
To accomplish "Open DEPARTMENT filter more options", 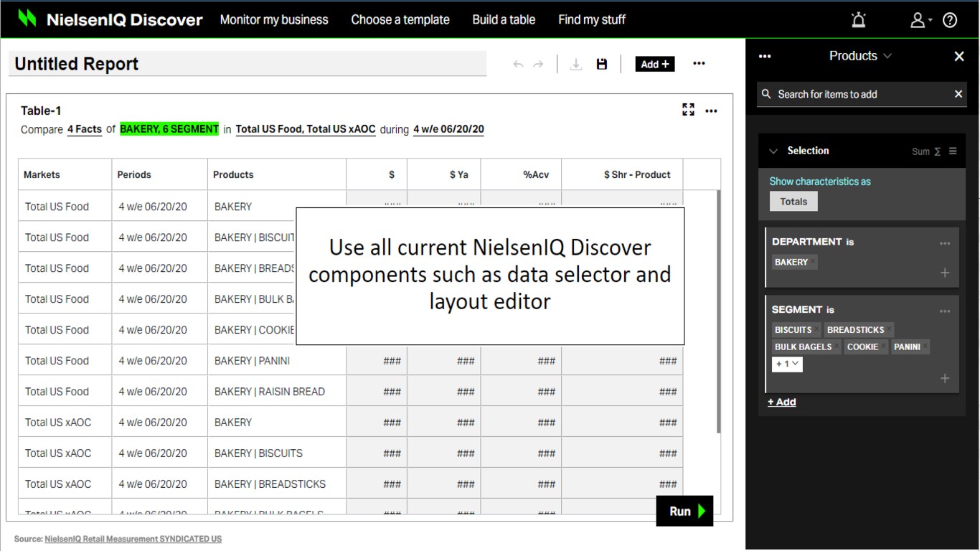I will 945,244.
